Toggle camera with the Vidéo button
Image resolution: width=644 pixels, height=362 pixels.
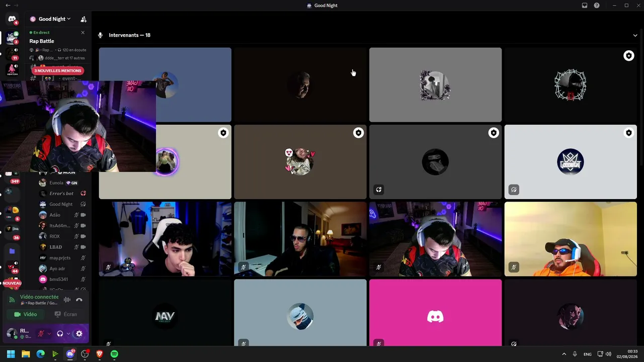(26, 314)
